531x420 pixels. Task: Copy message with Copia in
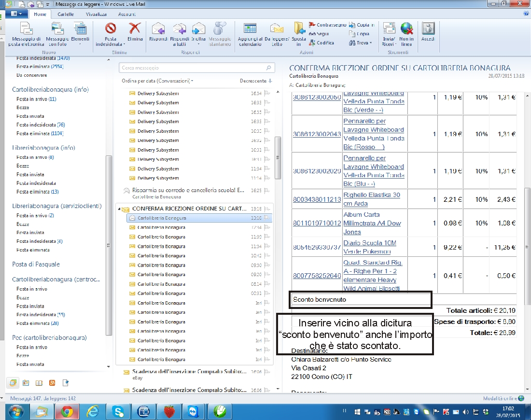point(362,25)
